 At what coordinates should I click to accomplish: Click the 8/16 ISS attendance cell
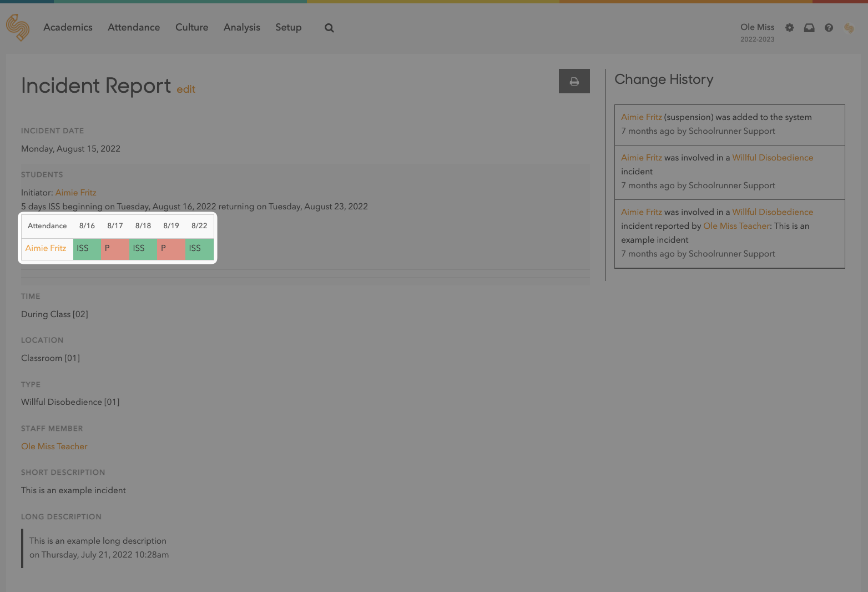[87, 249]
